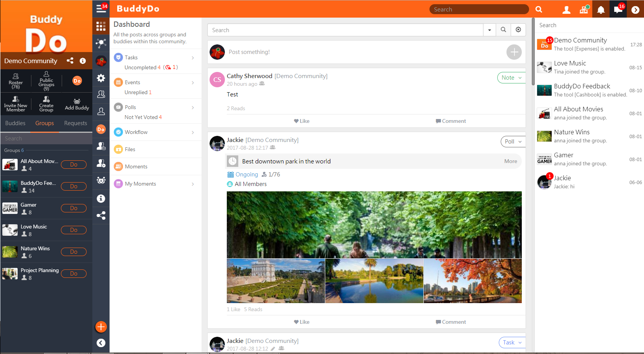Click the chat list Search field
644x354 pixels.
coord(589,25)
